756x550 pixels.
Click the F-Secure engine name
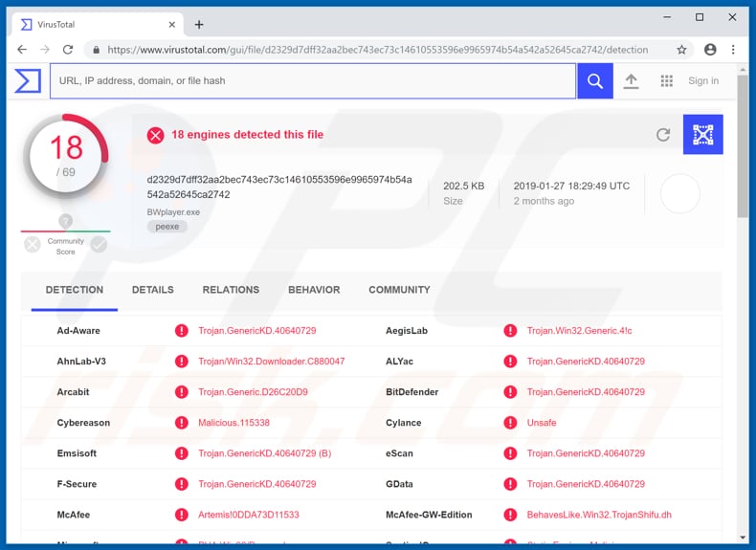77,484
